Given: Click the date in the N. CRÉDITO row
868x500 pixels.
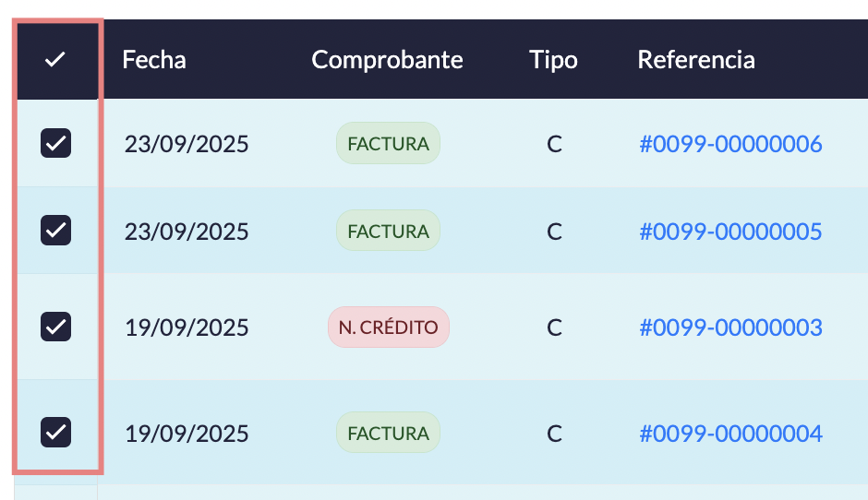Looking at the screenshot, I should (187, 327).
